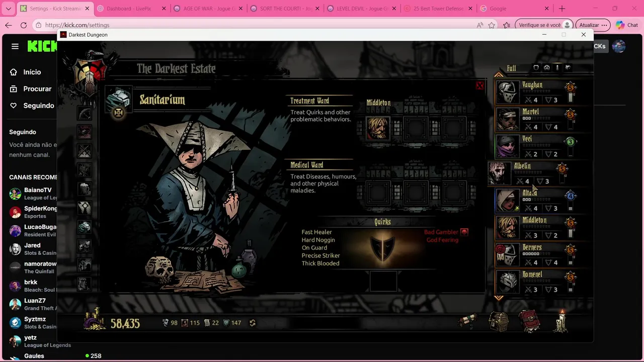
Task: Click the heirloom exchange arrows icon
Action: (253, 323)
